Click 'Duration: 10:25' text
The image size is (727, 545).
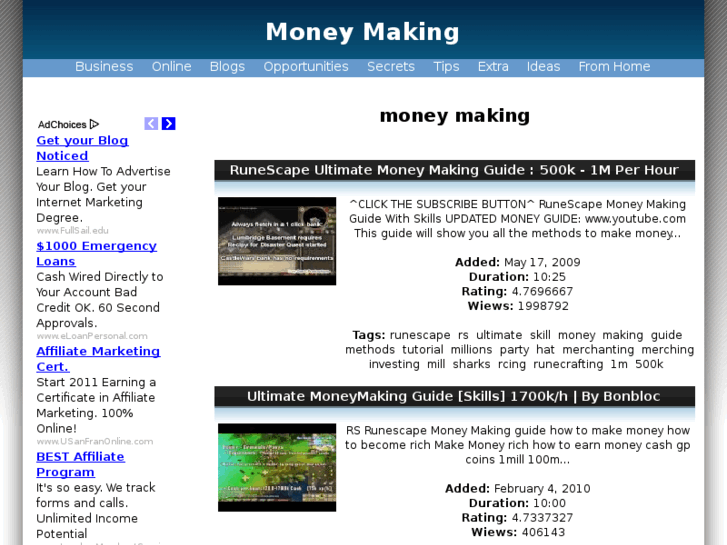coord(517,277)
